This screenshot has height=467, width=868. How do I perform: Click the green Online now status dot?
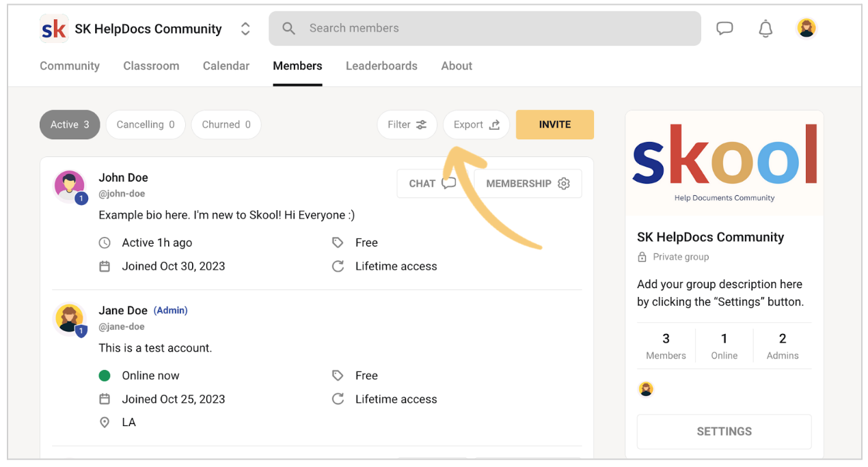pyautogui.click(x=105, y=376)
